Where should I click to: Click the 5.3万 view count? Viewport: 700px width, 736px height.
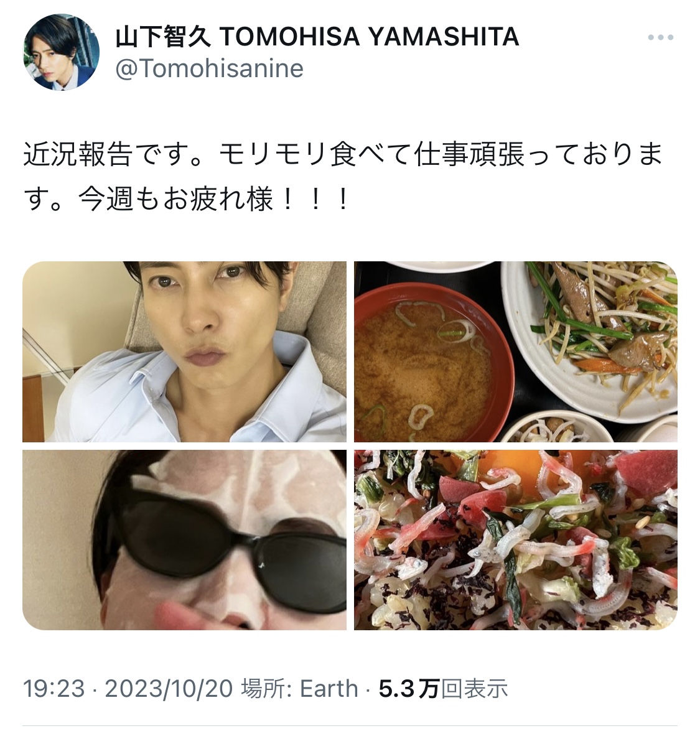click(x=408, y=689)
